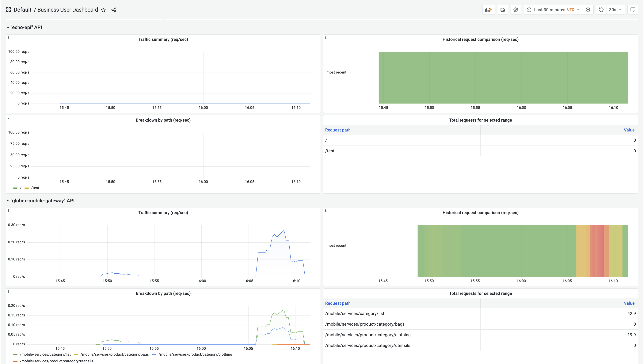
Task: Select /mobile/services/product/category/bags table row
Action: tap(480, 324)
